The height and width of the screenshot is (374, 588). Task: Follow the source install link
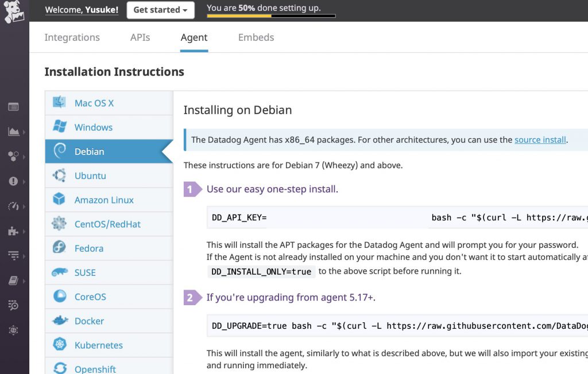[540, 140]
